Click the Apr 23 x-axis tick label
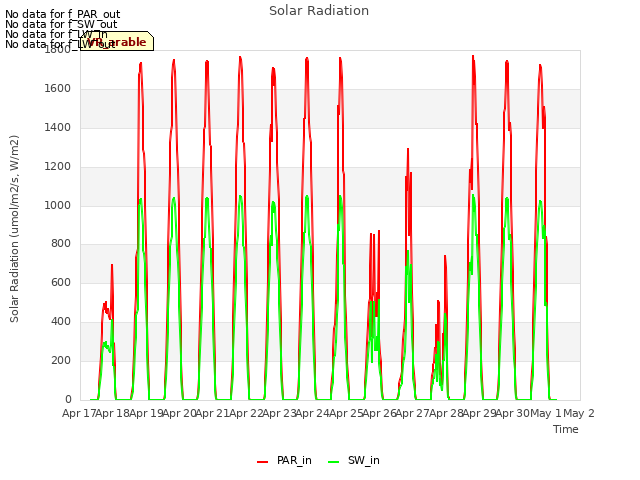The width and height of the screenshot is (640, 480). click(x=279, y=413)
